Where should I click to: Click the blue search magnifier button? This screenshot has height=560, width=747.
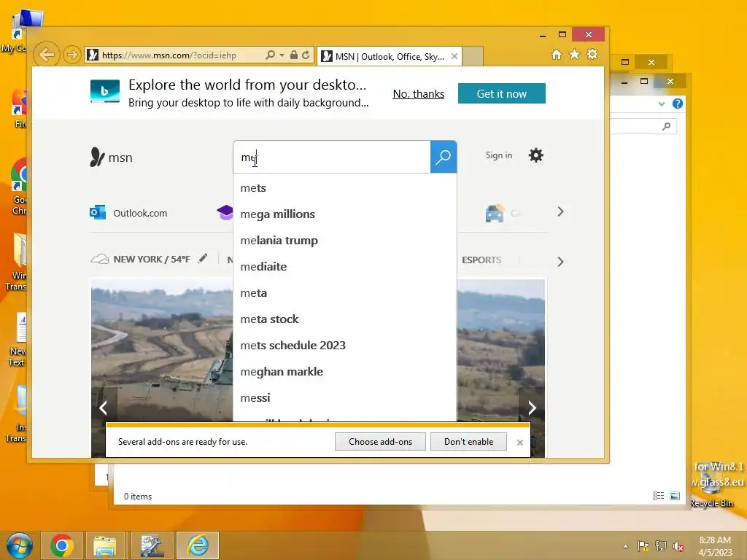(444, 157)
